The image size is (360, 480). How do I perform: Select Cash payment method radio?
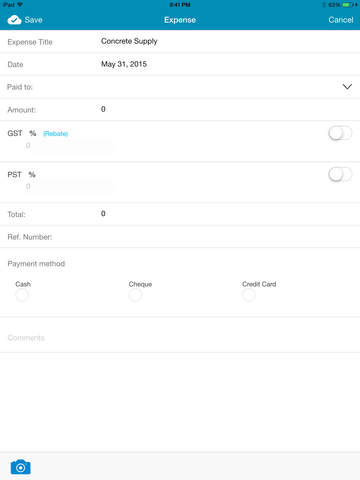tap(22, 295)
